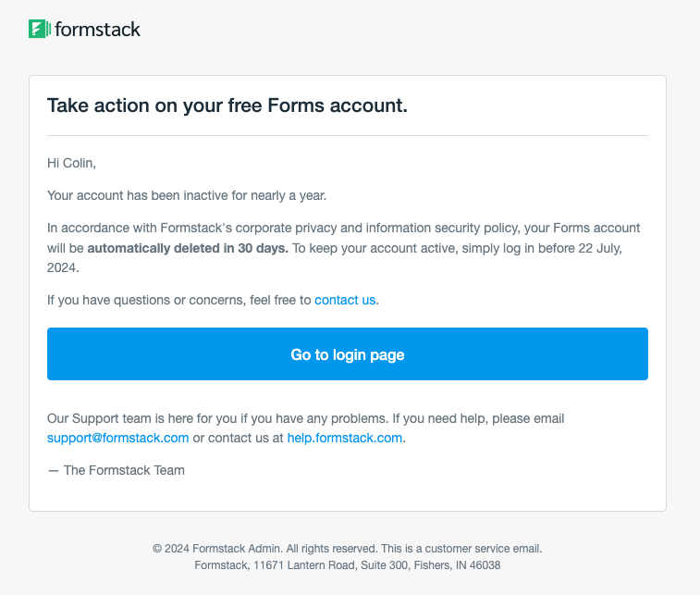Click The Formstack Team signature
The height and width of the screenshot is (595, 700).
point(117,470)
